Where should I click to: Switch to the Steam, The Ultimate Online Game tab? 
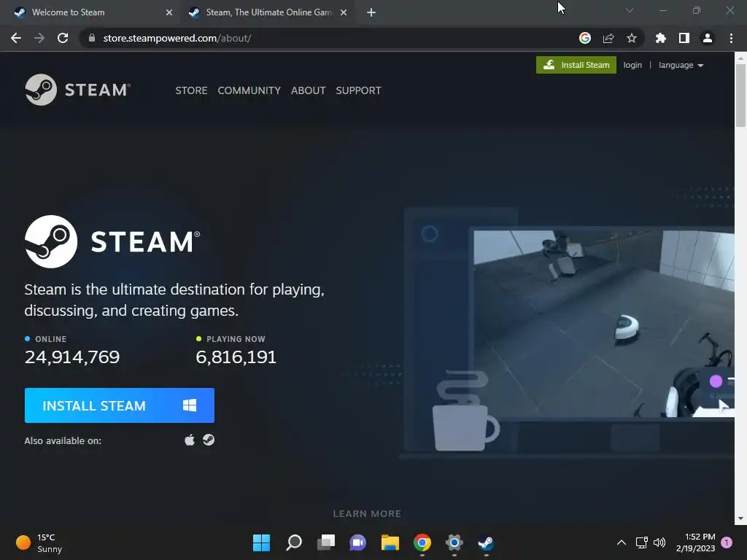(x=267, y=12)
